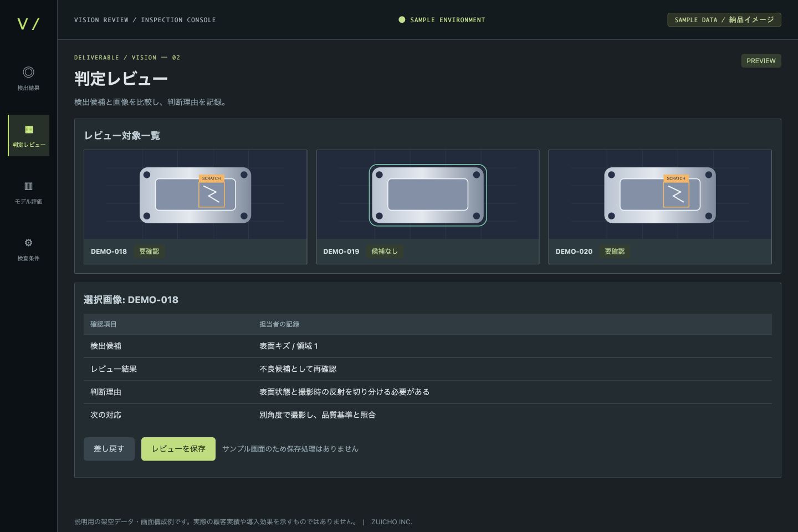Open the モデル評価 sidebar icon

coord(28,186)
